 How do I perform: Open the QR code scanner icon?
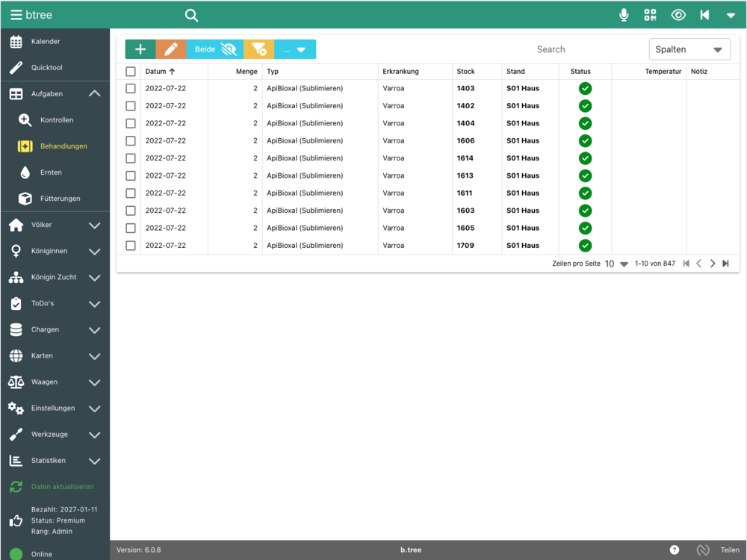650,15
